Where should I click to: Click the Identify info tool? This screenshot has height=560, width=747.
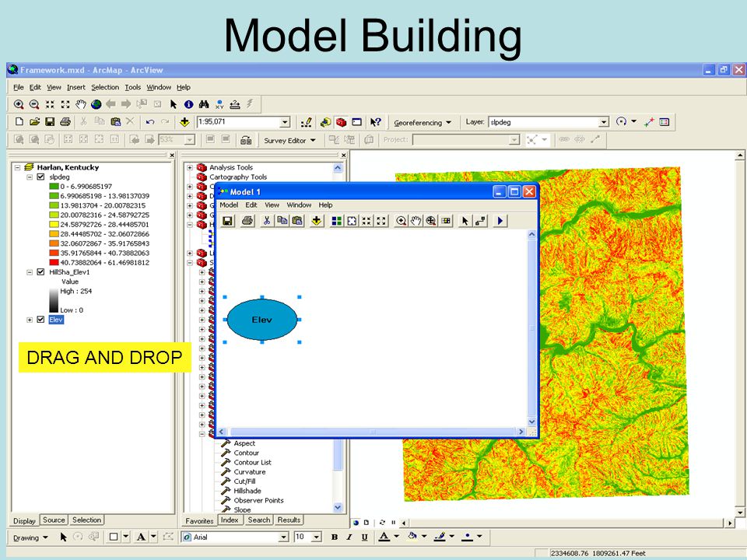point(188,104)
